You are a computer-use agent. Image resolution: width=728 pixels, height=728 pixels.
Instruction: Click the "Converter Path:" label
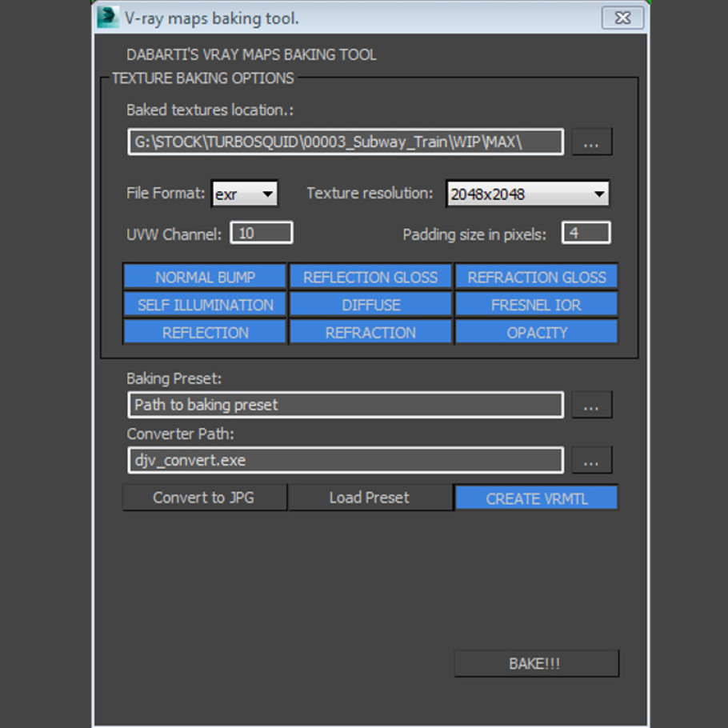pyautogui.click(x=180, y=434)
